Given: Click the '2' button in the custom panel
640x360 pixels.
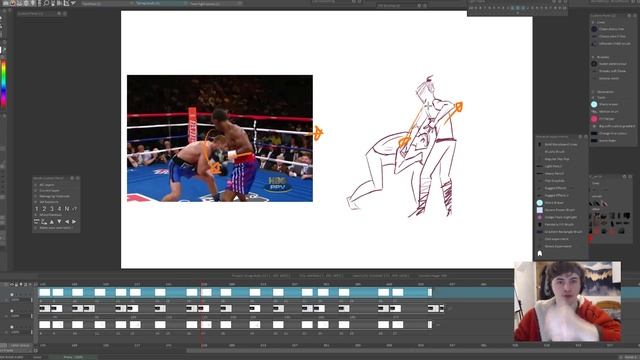Looking at the screenshot, I should click(x=44, y=209).
